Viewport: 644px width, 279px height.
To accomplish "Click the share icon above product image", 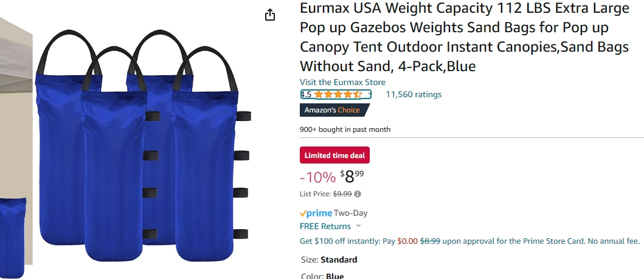I will click(269, 15).
